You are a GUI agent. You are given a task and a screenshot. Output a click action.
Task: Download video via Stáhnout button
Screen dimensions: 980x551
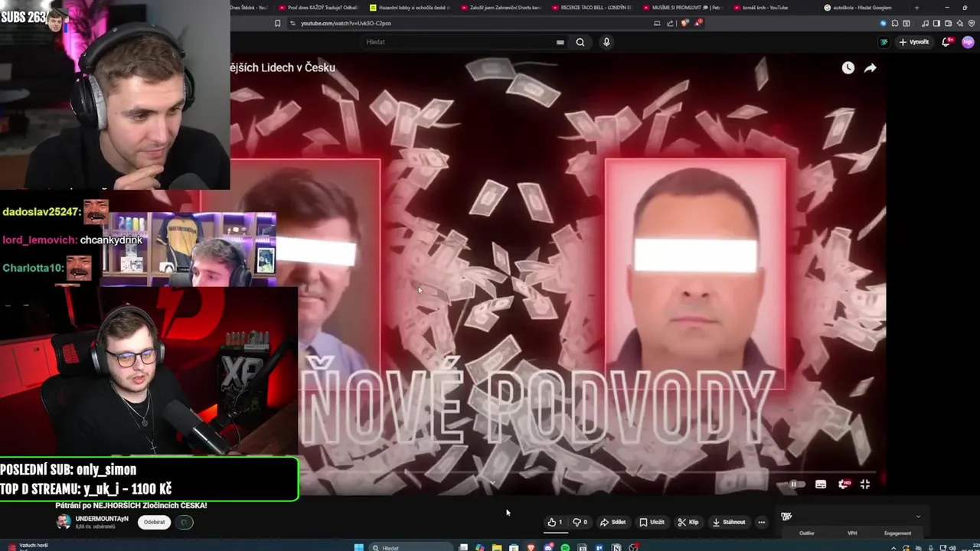(x=729, y=522)
